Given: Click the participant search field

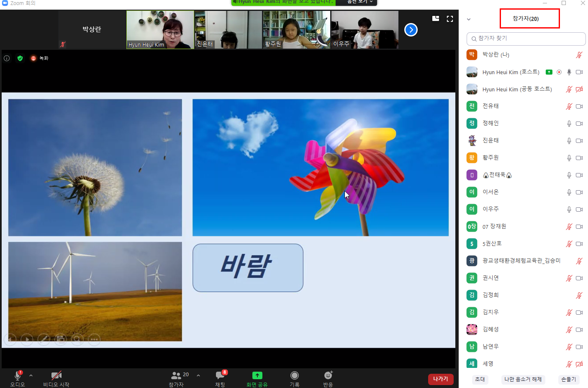Looking at the screenshot, I should point(526,39).
